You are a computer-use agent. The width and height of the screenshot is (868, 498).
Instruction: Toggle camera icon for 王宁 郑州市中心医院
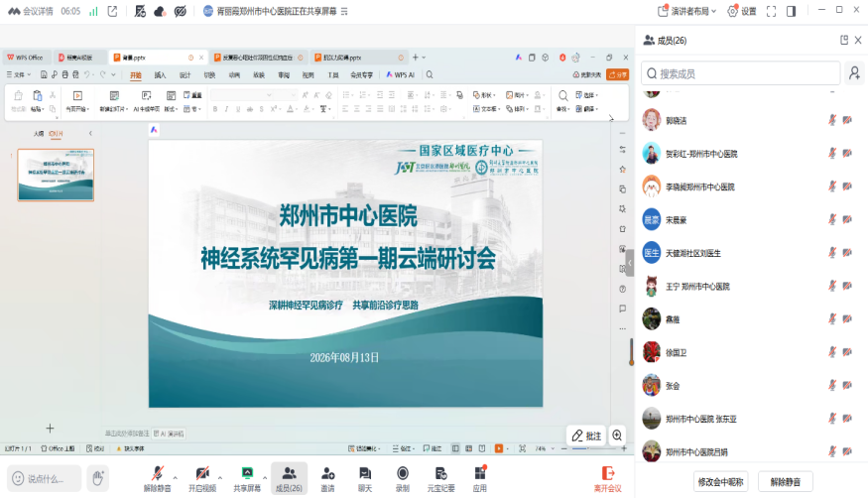click(x=847, y=286)
